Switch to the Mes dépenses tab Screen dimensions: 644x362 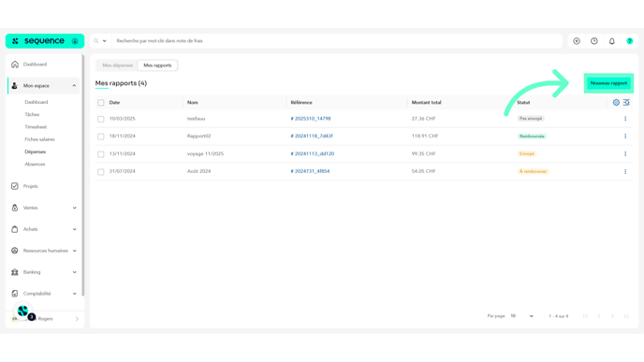point(117,65)
